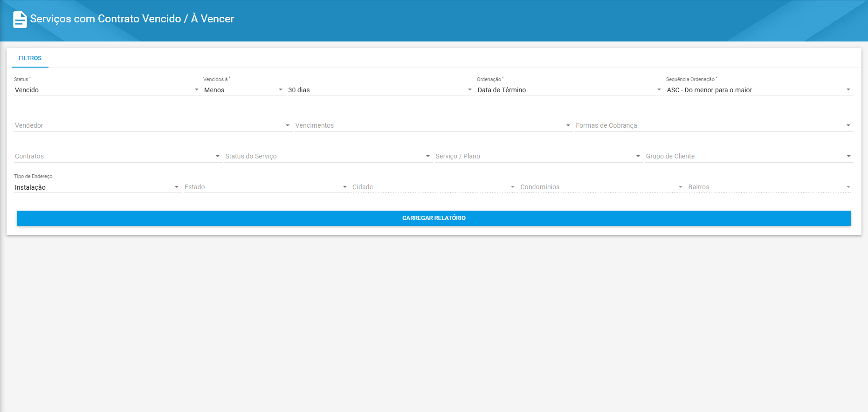Click the CARREGAR RELATÓRIO button
The image size is (868, 412).
pos(434,218)
